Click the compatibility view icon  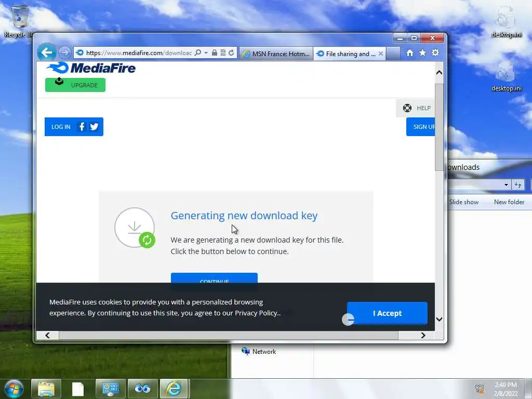(x=223, y=52)
